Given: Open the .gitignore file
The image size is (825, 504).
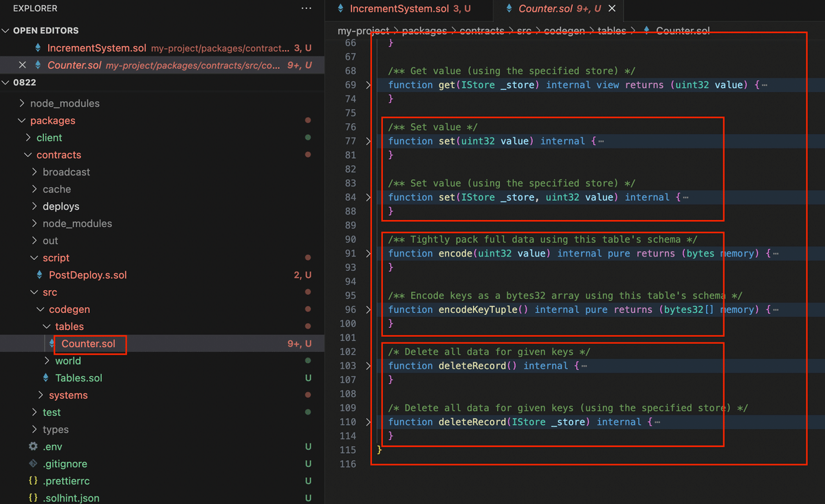Looking at the screenshot, I should tap(65, 464).
